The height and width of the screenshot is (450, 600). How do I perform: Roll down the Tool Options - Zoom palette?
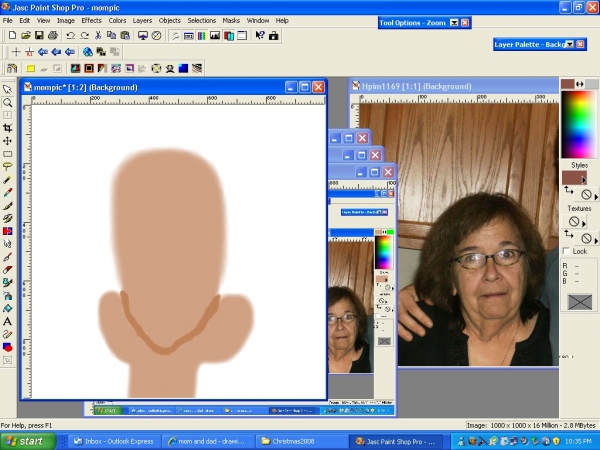[x=454, y=23]
